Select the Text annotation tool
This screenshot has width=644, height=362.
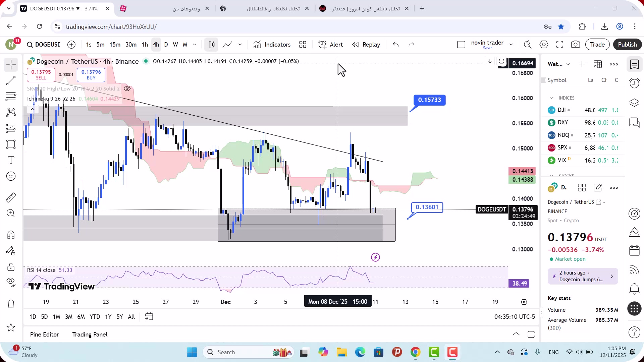11,160
